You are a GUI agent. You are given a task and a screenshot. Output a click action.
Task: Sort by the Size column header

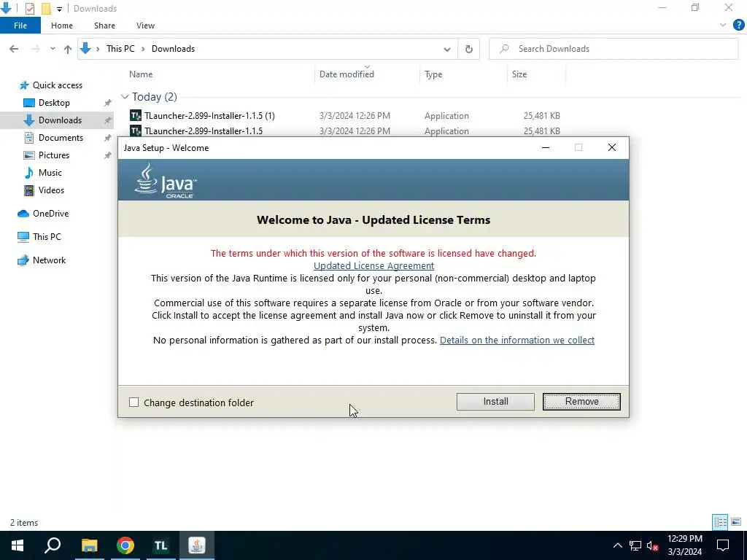tap(519, 74)
